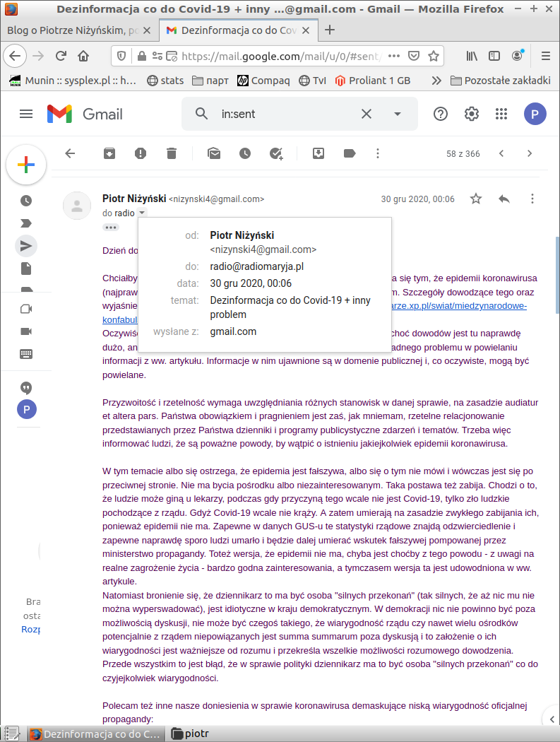Join a Meet meeting keyboard icon
Image resolution: width=560 pixels, height=742 pixels.
pyautogui.click(x=26, y=354)
